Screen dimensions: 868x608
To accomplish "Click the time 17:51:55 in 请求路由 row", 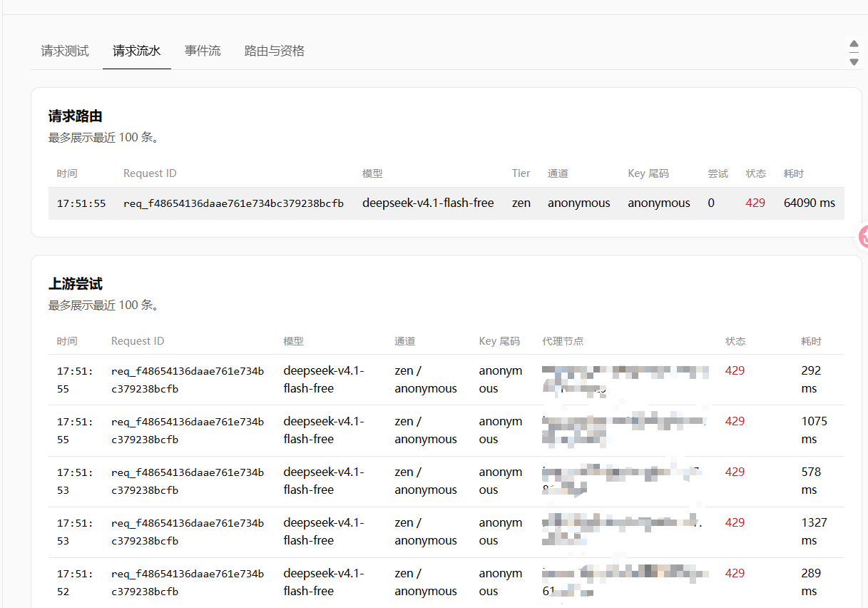I will pos(81,203).
